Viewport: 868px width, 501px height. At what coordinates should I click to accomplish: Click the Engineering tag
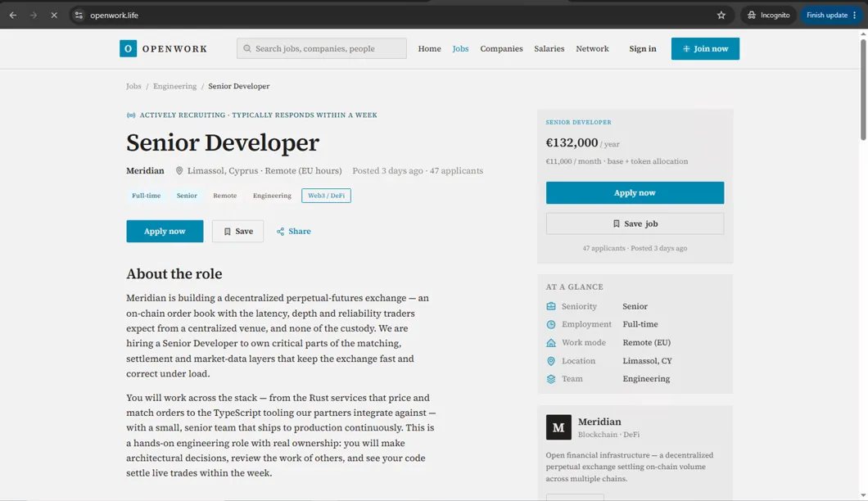tap(272, 196)
